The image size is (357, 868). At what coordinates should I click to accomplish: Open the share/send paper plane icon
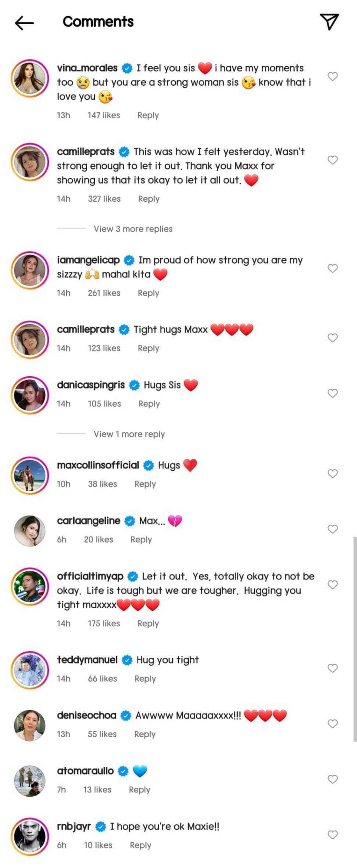[329, 22]
